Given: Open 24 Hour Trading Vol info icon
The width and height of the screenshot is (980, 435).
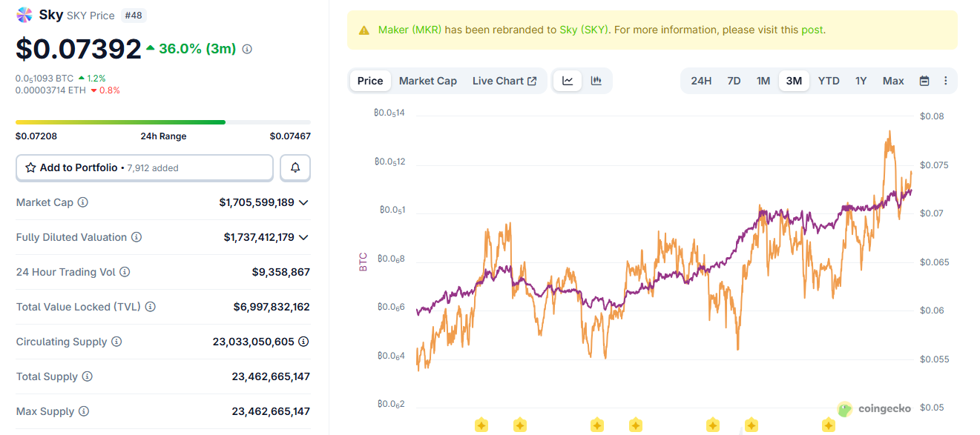Looking at the screenshot, I should pos(125,272).
